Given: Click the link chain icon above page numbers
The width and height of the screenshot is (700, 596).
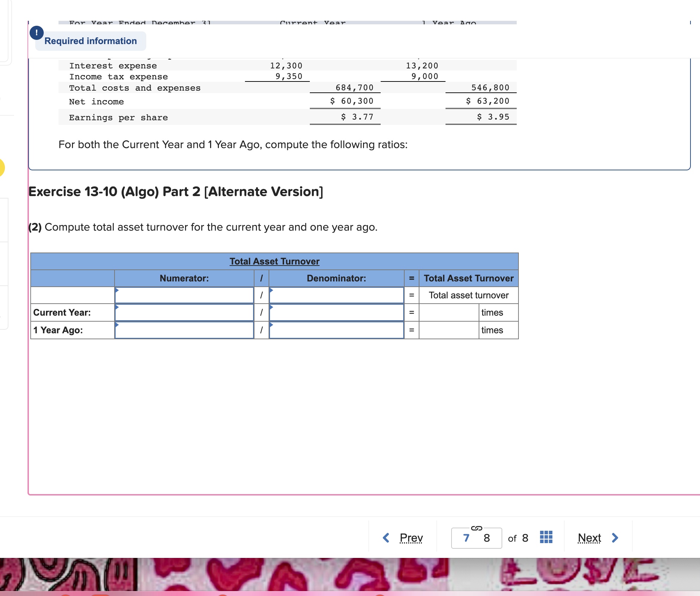Looking at the screenshot, I should point(476,528).
